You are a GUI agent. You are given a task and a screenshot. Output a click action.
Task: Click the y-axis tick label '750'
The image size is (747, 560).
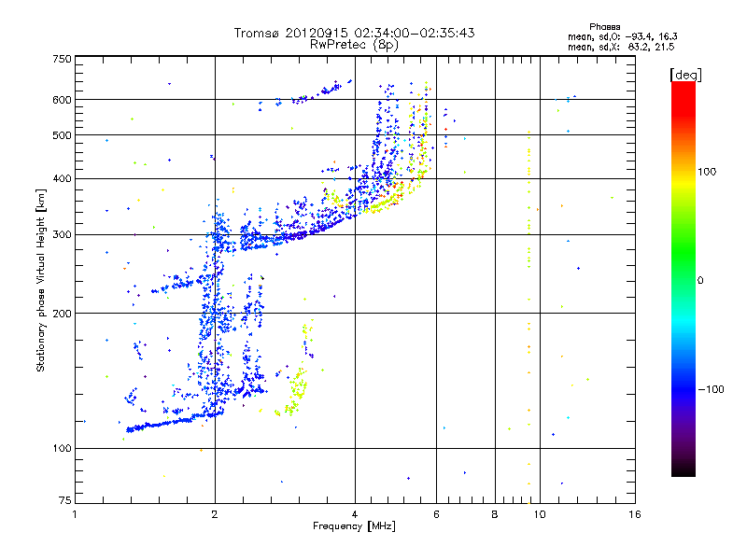[x=62, y=59]
